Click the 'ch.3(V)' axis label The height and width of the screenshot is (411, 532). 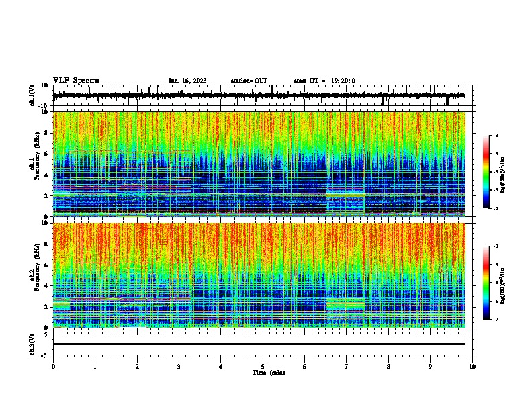[x=32, y=345]
